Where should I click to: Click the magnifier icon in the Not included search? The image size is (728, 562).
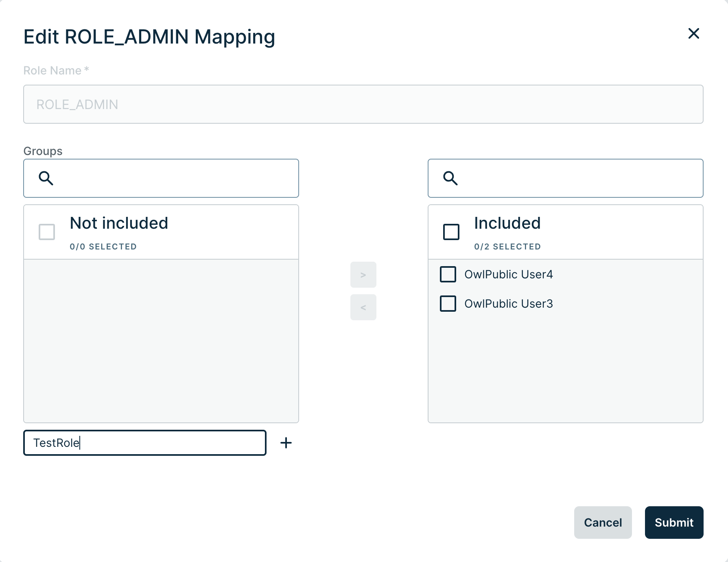[46, 178]
